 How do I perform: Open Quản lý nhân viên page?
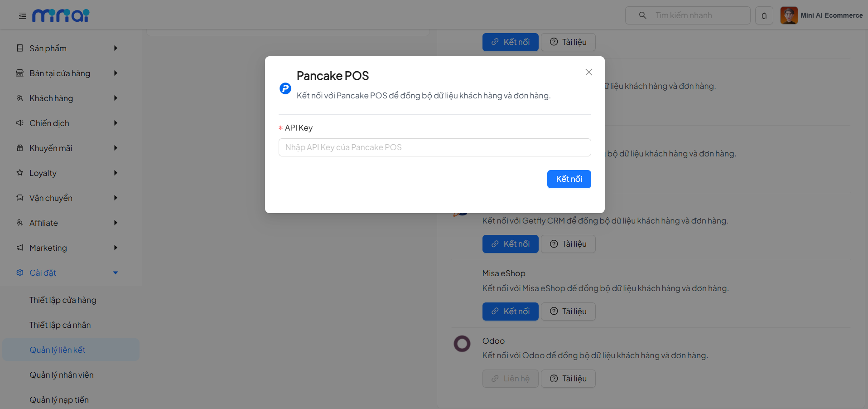(x=62, y=375)
